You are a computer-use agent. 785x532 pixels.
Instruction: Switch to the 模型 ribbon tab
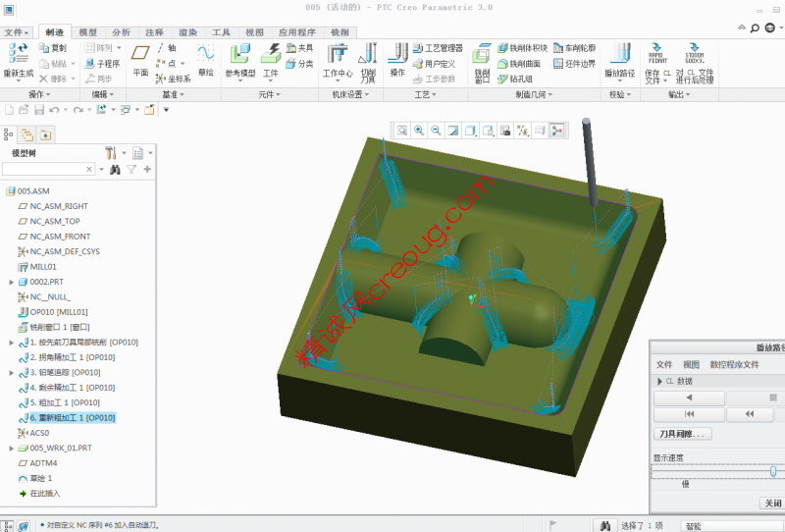[x=87, y=32]
